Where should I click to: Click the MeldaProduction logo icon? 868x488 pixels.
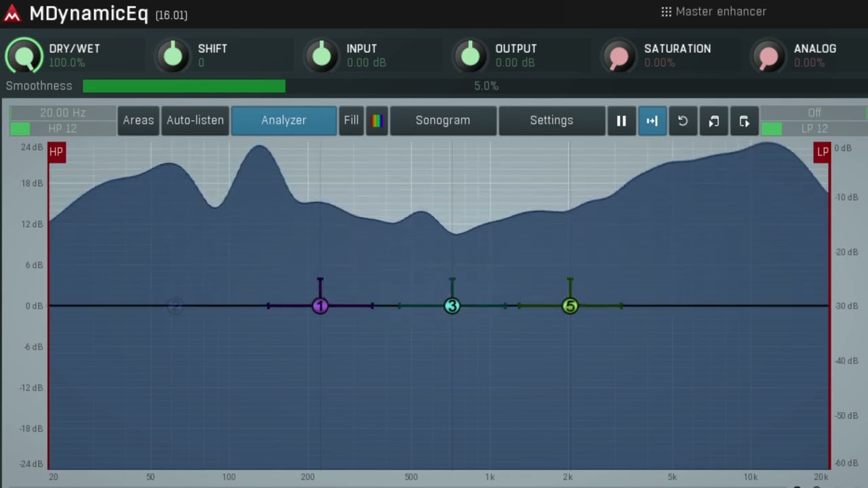coord(12,14)
